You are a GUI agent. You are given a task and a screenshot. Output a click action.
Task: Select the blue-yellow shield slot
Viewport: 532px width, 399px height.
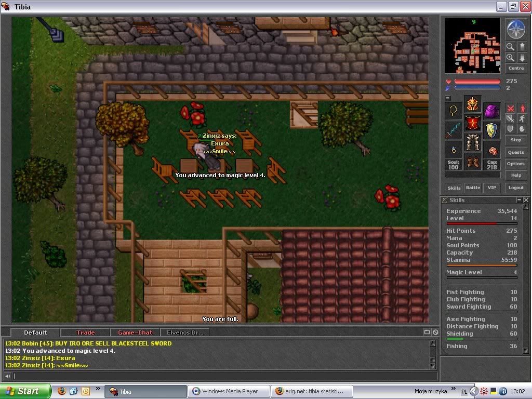[492, 130]
